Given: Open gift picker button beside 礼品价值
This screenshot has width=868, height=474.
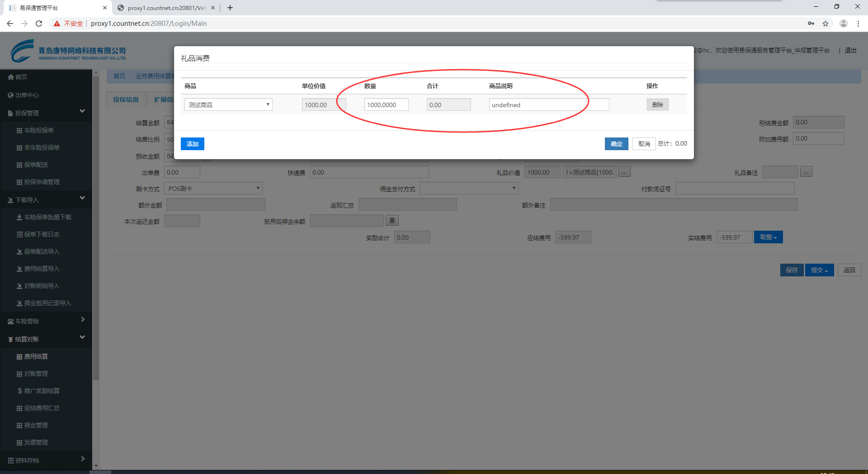Looking at the screenshot, I should point(624,172).
